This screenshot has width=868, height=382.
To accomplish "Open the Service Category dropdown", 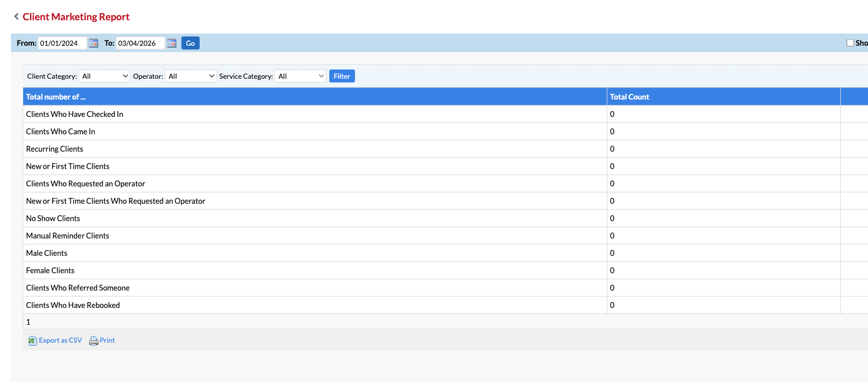I will 300,76.
